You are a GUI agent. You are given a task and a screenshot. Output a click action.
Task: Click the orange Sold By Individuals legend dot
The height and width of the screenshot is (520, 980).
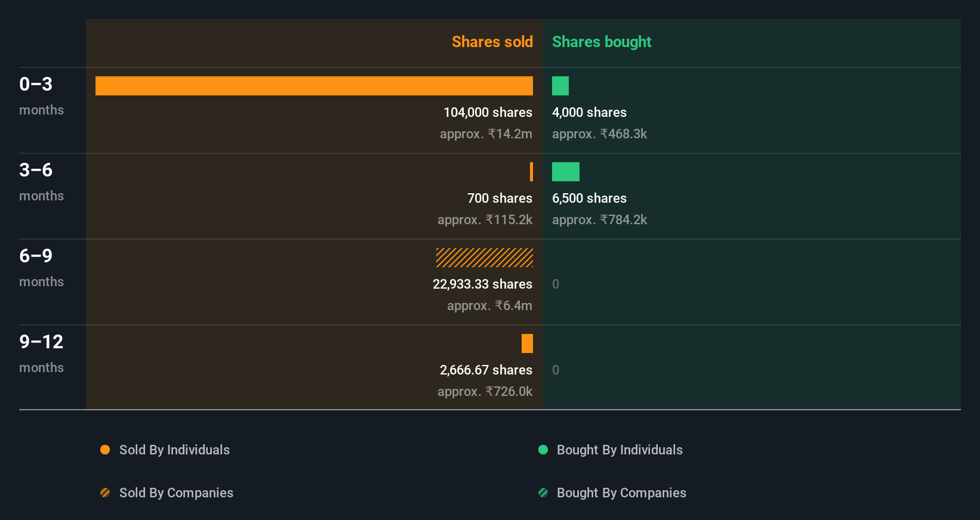pos(105,450)
